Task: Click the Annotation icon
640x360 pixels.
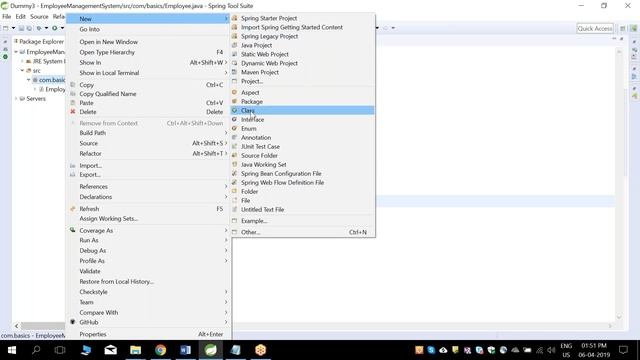Action: click(x=234, y=137)
